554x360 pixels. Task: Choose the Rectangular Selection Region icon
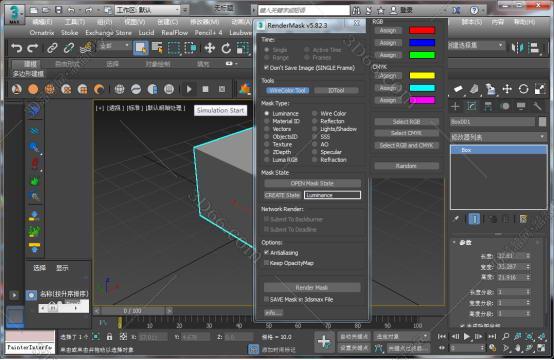coord(174,48)
